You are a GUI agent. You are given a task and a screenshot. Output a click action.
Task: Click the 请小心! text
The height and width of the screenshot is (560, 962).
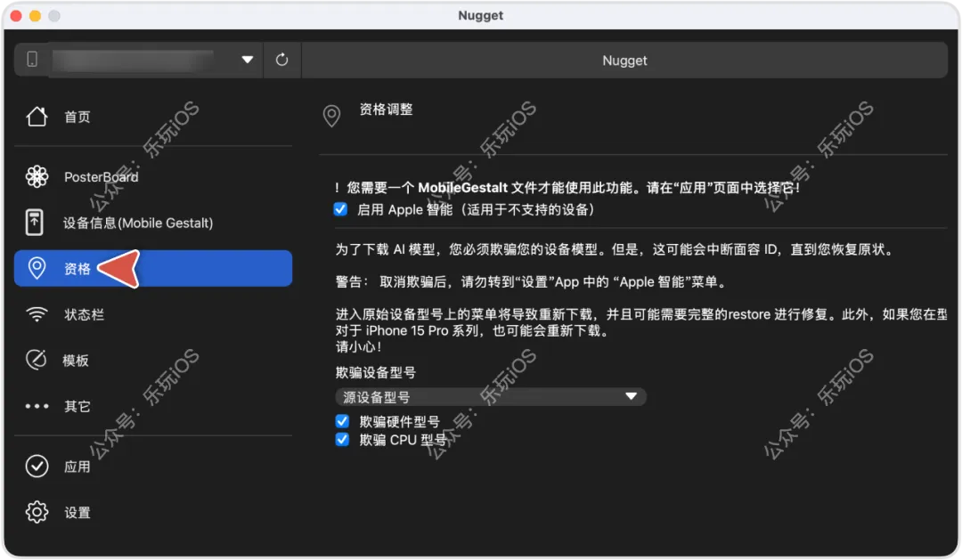click(358, 346)
